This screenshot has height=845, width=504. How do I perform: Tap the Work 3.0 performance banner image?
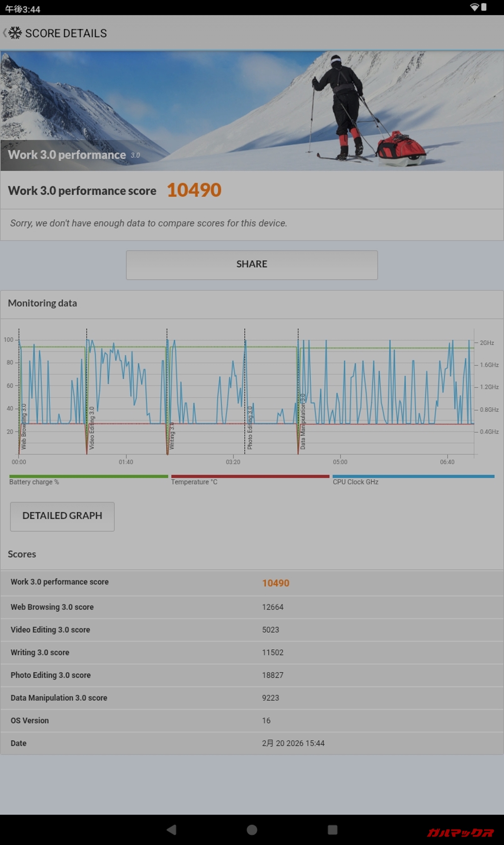pyautogui.click(x=252, y=111)
